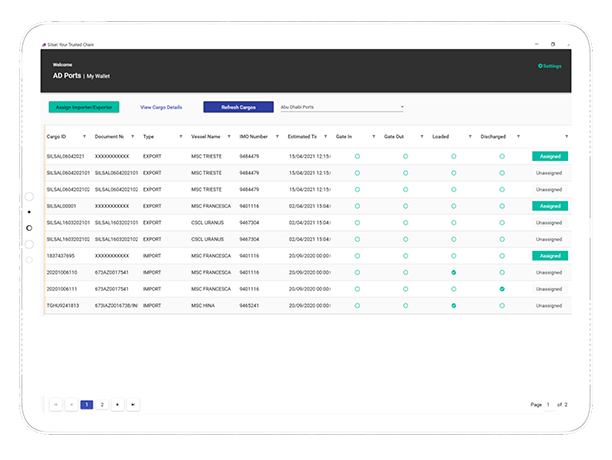Toggle Gate In status for SILSAL00001
This screenshot has width=612, height=460.
[357, 206]
